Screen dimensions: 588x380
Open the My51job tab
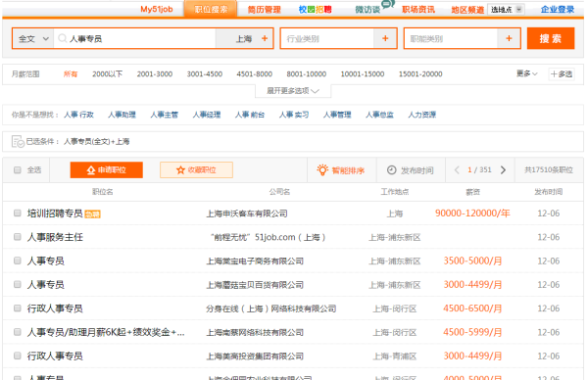[x=157, y=9]
